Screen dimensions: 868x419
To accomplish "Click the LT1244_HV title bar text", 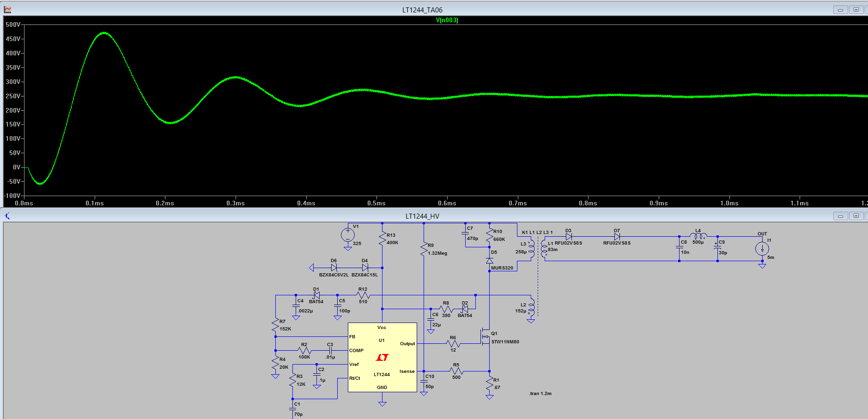I will click(422, 216).
